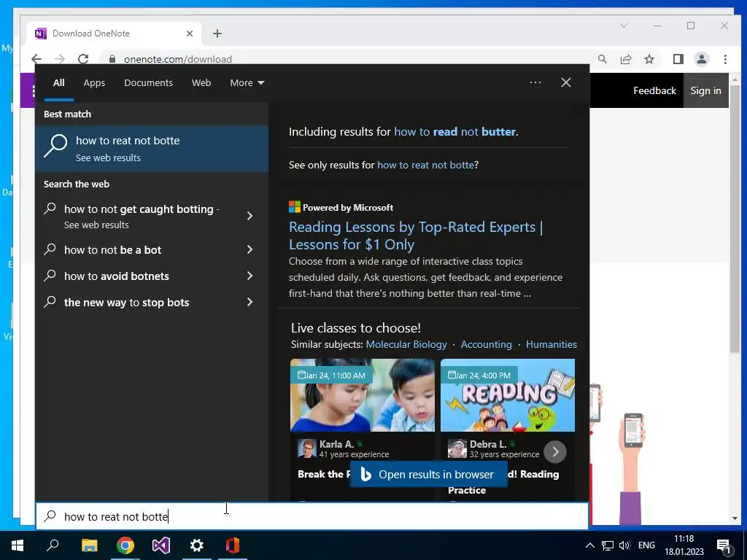Viewport: 747px width, 560px height.
Task: Open search panel options ellipsis
Action: coord(535,82)
